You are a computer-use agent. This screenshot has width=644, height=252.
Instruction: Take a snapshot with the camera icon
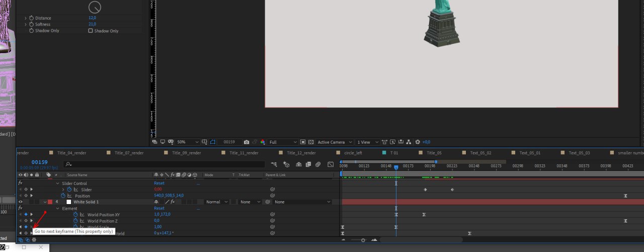point(247,142)
